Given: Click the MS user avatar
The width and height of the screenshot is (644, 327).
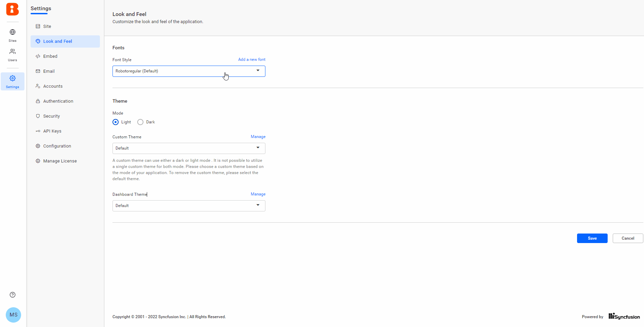Looking at the screenshot, I should (x=14, y=315).
